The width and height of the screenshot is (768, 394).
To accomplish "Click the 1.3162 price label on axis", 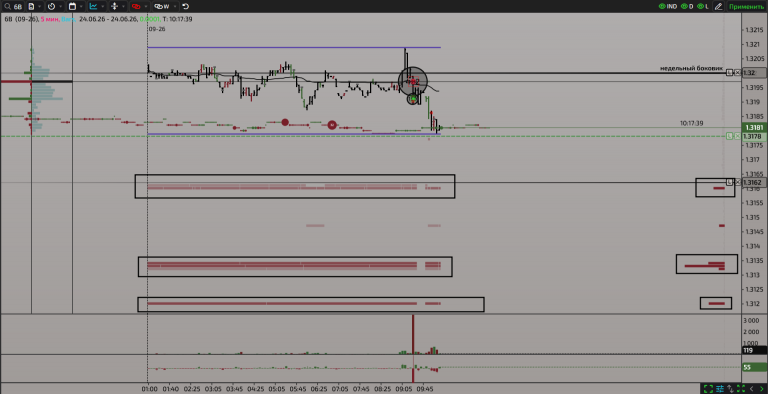I will click(755, 182).
